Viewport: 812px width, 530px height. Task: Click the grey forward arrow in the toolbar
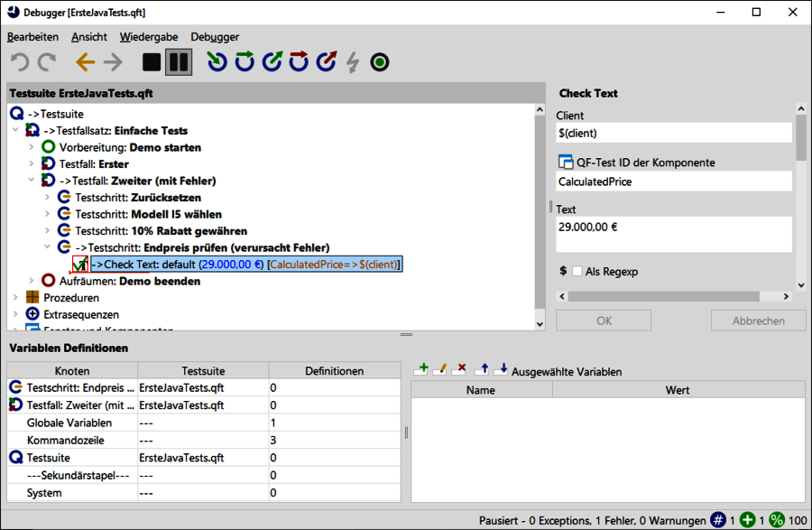[113, 62]
